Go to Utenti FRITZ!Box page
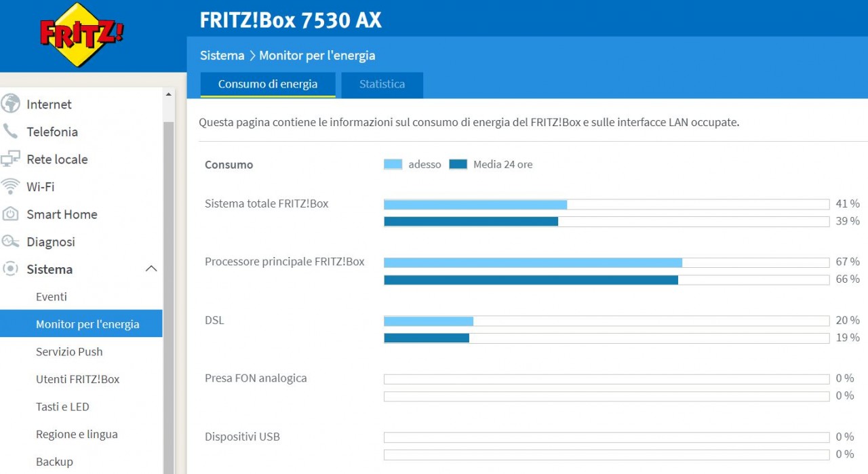The width and height of the screenshot is (868, 474). 77,379
